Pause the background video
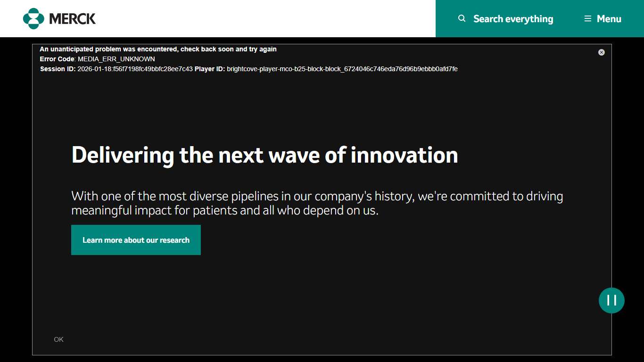Screen dimensions: 644x362 (x=611, y=300)
